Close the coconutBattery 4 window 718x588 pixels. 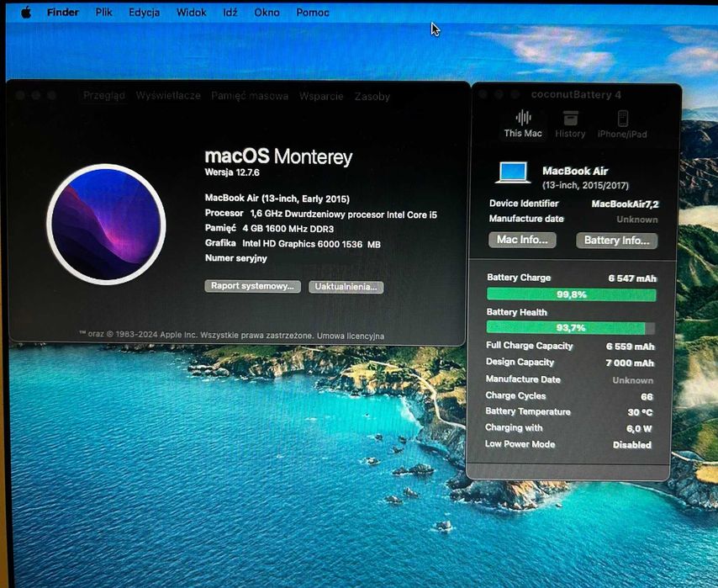point(483,94)
